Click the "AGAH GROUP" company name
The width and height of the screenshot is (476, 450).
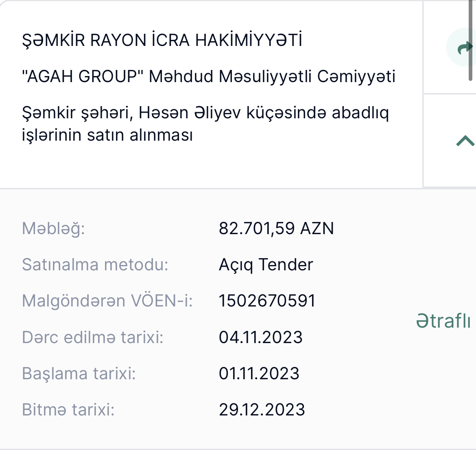(x=209, y=76)
